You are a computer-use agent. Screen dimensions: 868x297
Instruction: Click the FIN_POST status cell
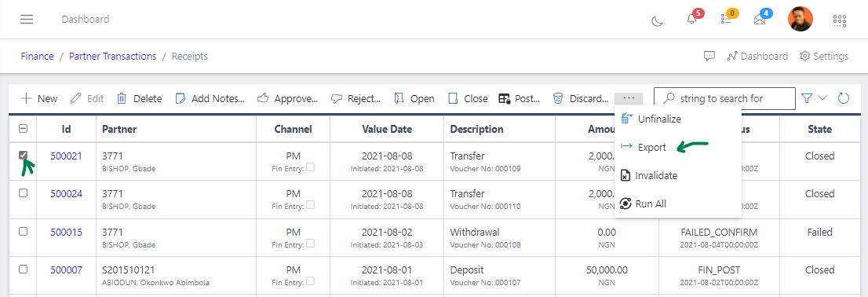(x=719, y=275)
